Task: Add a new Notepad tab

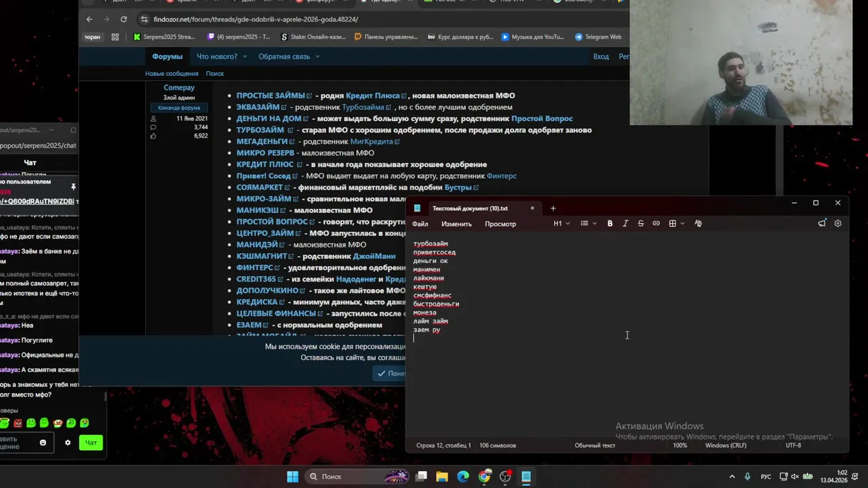Action: [553, 208]
